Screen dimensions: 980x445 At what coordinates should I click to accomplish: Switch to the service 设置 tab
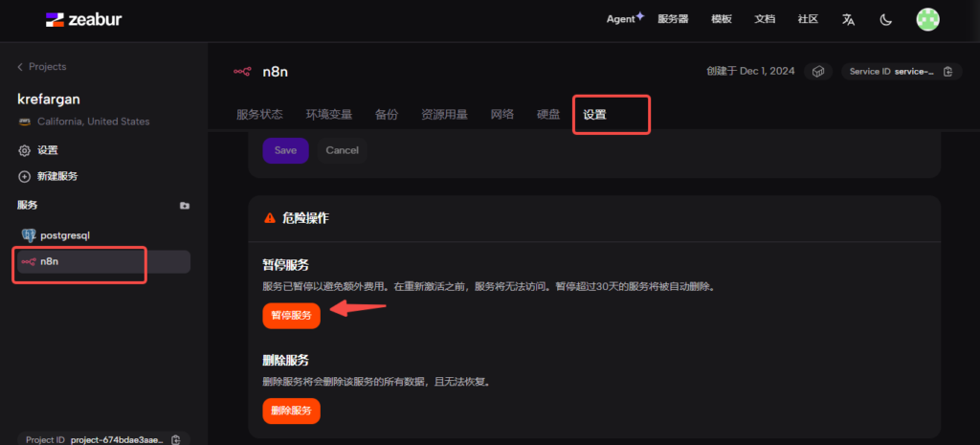[594, 115]
